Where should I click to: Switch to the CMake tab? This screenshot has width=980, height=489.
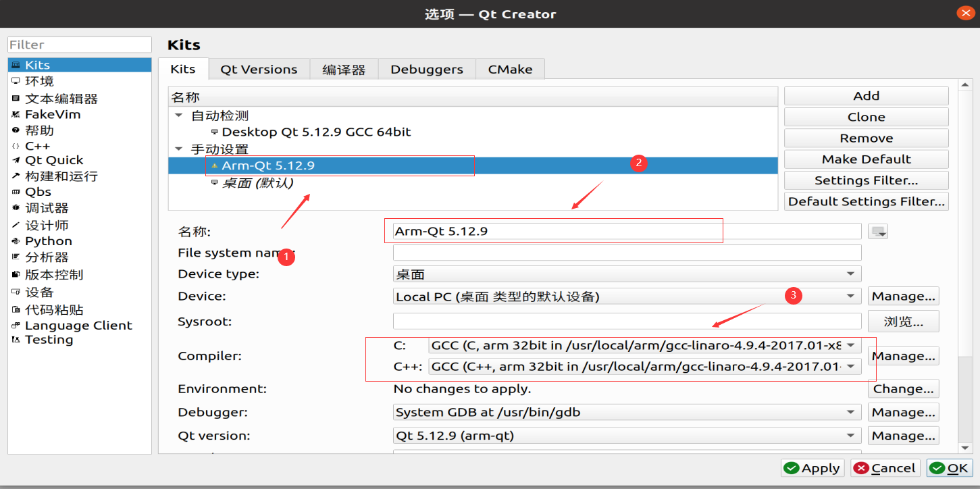510,70
